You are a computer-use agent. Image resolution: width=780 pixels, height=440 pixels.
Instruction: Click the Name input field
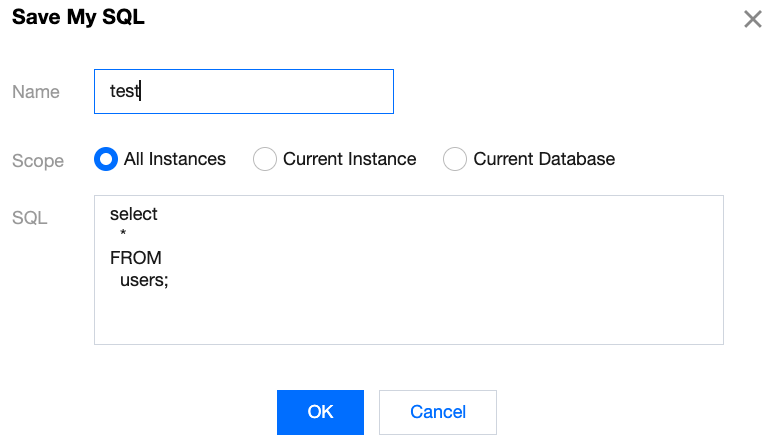point(243,91)
